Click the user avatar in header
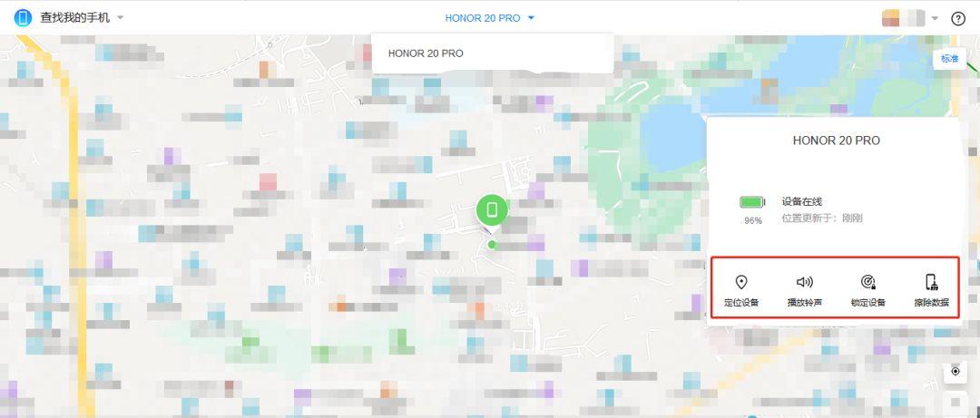The height and width of the screenshot is (418, 980). pos(902,18)
